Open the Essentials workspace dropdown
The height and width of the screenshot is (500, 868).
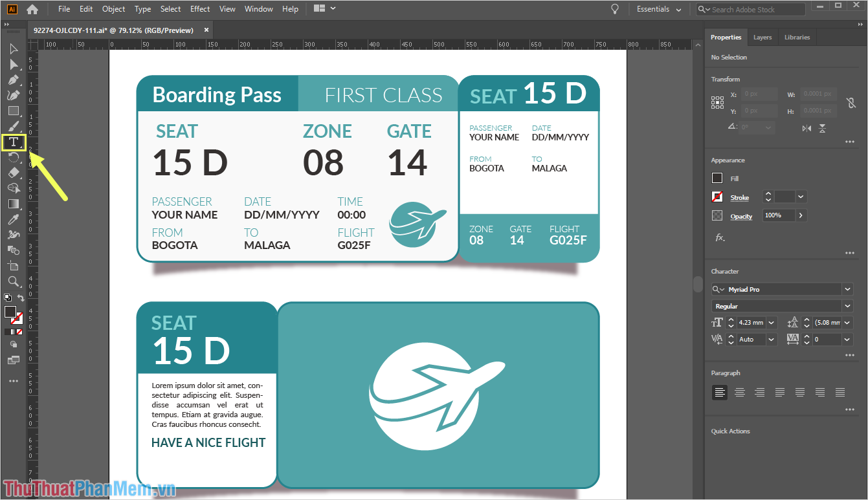[x=659, y=9]
